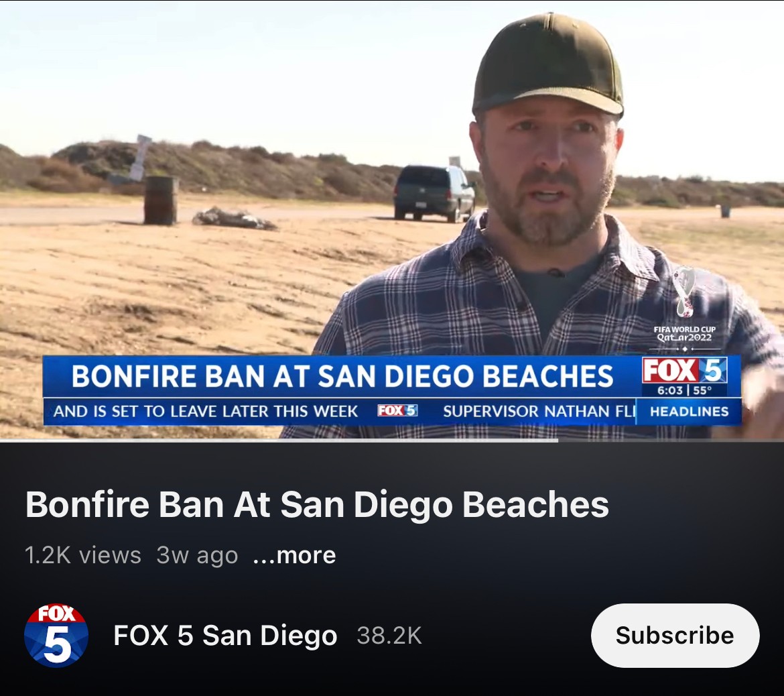Click the 6:03 | 55° time and temperature box

[684, 390]
